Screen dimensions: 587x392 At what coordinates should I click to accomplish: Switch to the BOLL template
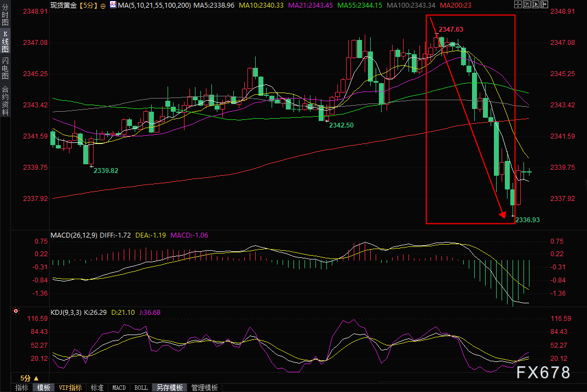[141, 388]
